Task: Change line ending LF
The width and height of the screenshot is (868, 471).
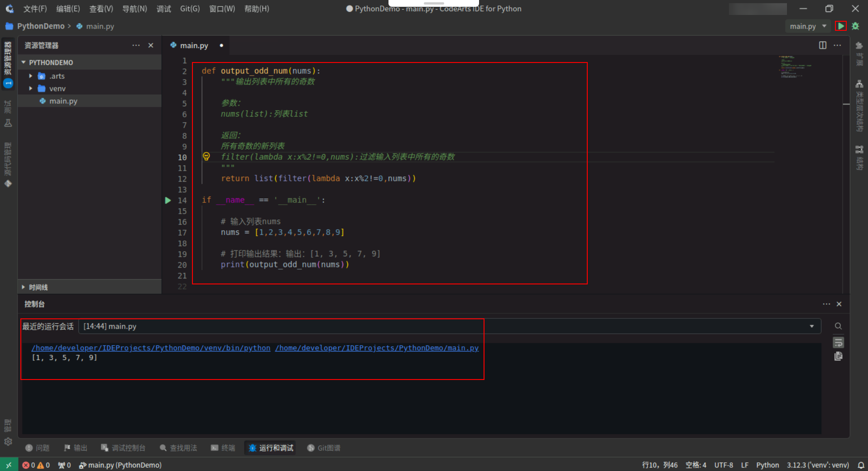Action: (745, 465)
